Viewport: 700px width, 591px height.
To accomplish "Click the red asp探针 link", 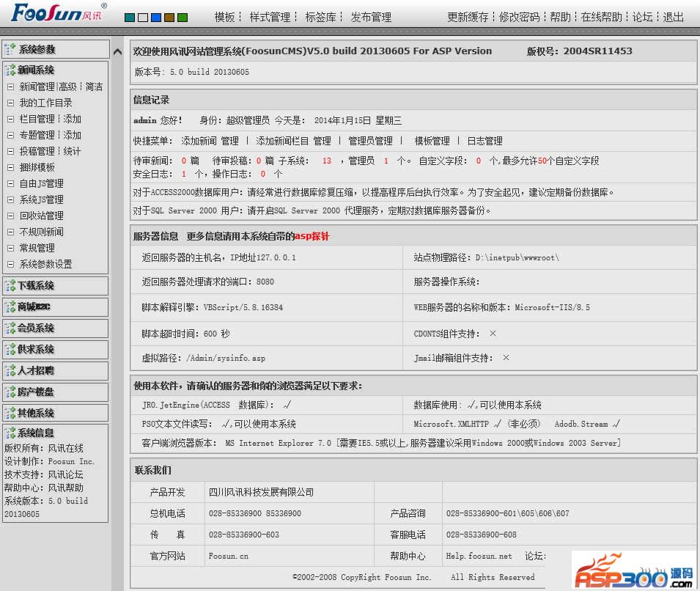I will click(312, 236).
